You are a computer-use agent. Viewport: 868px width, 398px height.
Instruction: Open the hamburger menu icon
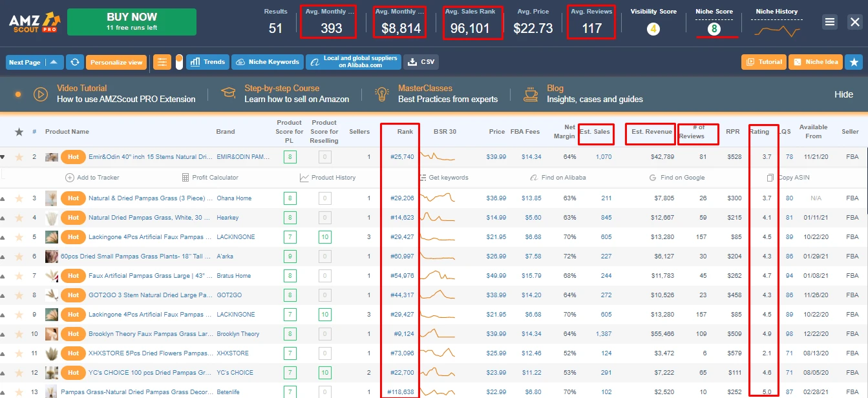[x=830, y=21]
